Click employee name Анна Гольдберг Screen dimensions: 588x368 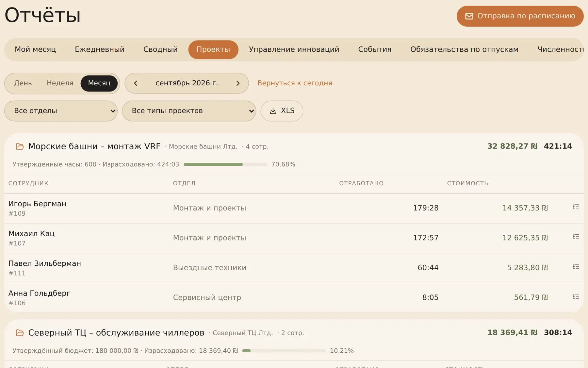[x=39, y=293]
